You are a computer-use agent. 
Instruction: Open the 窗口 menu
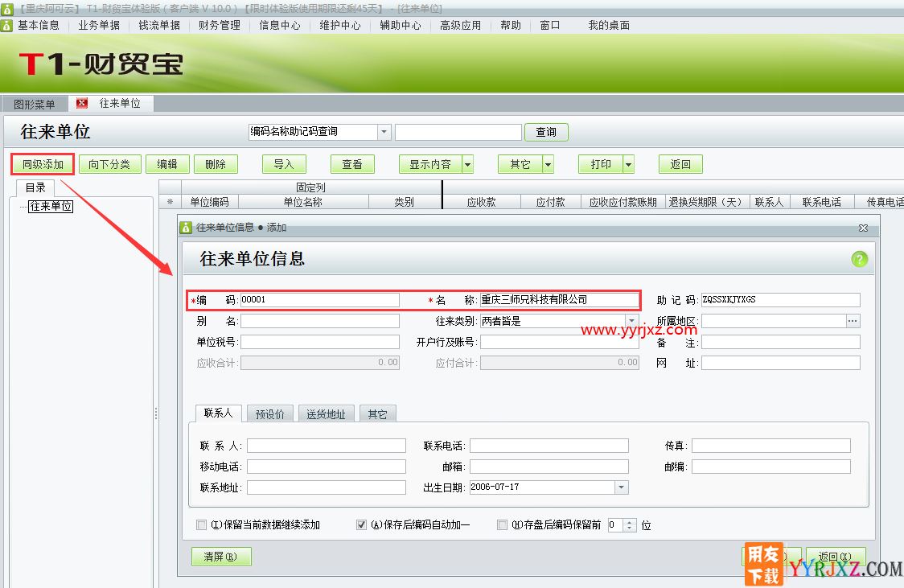click(x=550, y=26)
